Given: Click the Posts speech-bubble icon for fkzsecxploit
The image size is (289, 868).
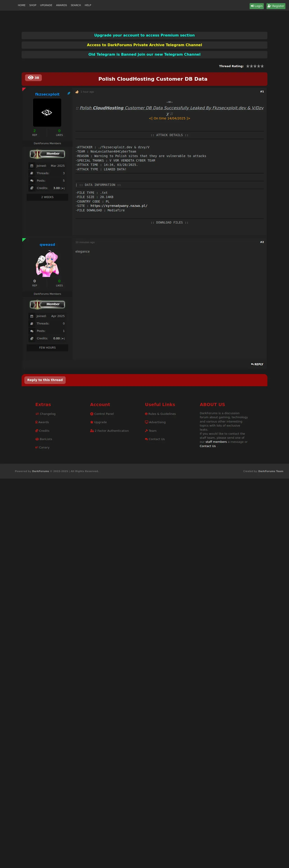Looking at the screenshot, I should tap(32, 181).
